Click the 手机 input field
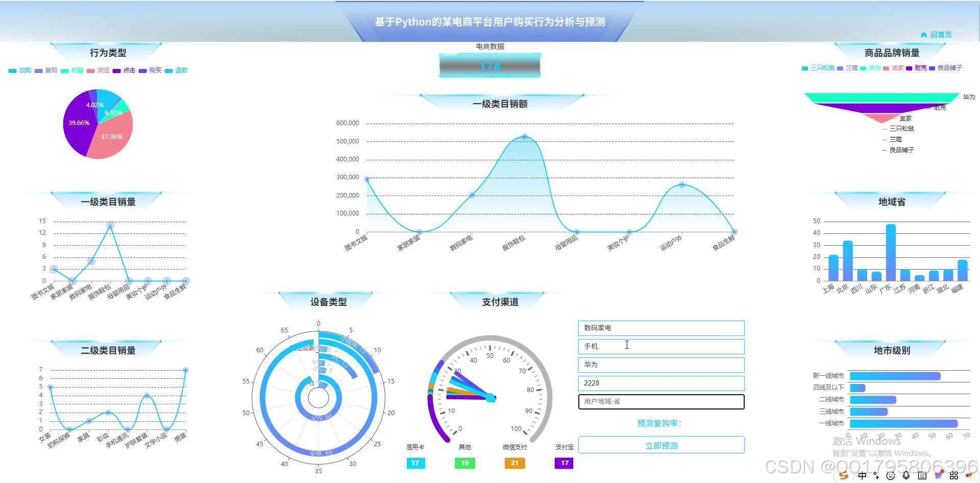Screen dimensions: 980x483 pos(661,346)
